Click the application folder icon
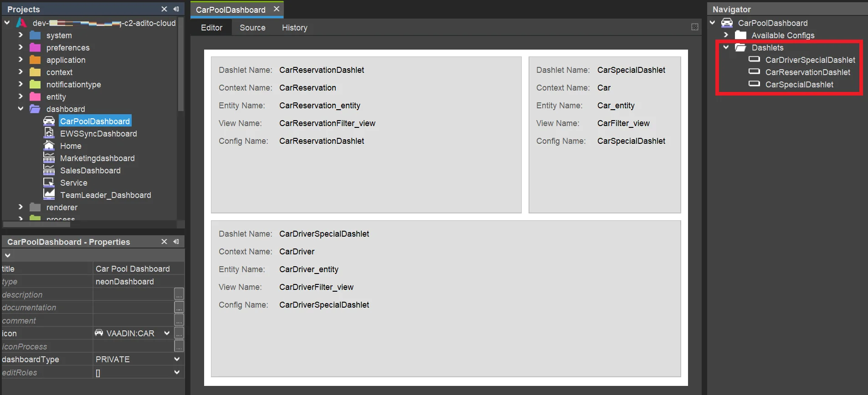Image resolution: width=868 pixels, height=395 pixels. pyautogui.click(x=35, y=60)
